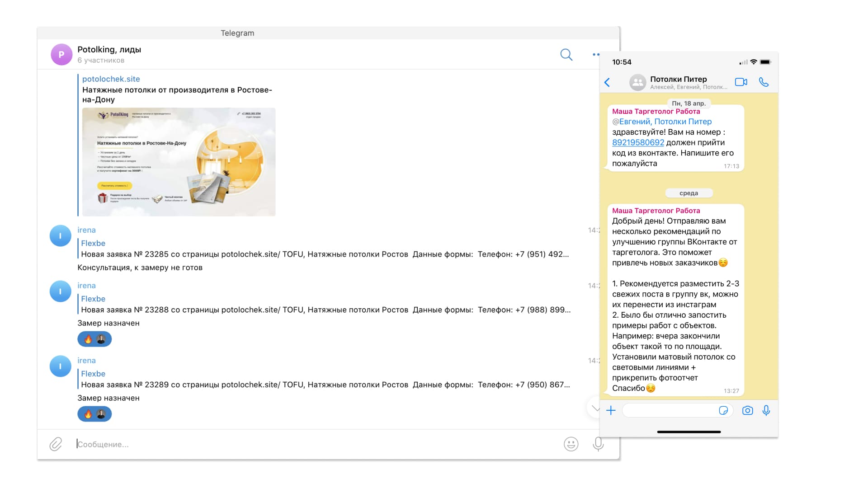
Task: Click the search icon in Telegram header
Action: point(566,55)
